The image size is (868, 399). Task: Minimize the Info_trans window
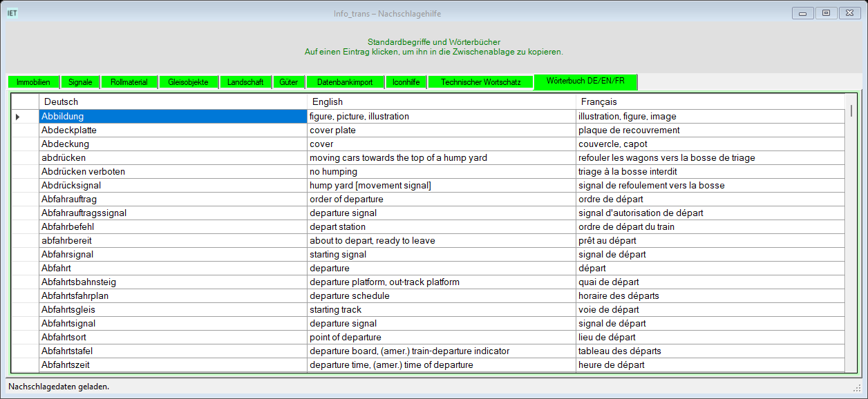click(802, 13)
